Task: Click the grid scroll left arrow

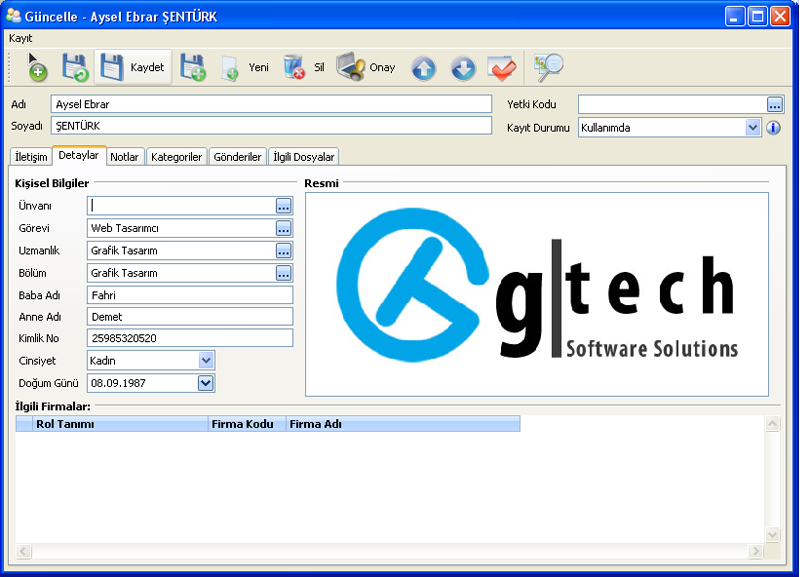Action: (23, 551)
